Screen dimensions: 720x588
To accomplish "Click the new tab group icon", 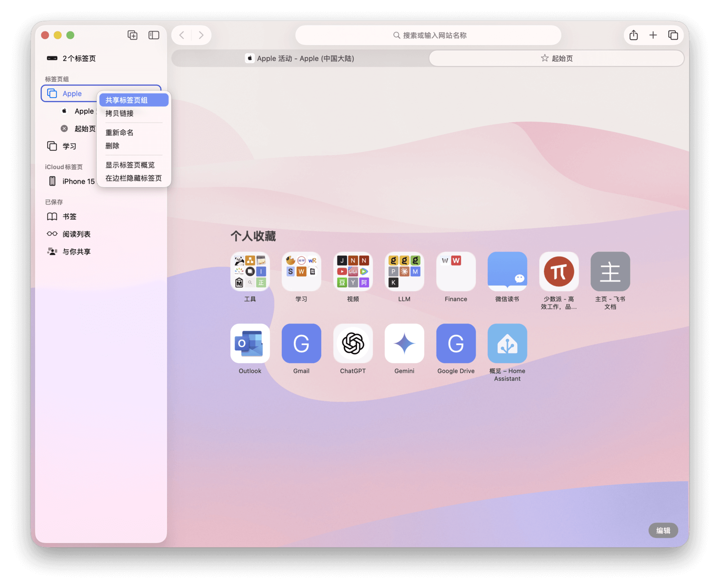I will pos(132,35).
